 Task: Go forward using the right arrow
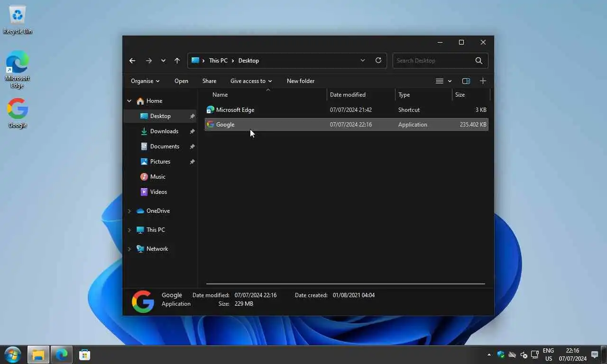[x=149, y=61]
